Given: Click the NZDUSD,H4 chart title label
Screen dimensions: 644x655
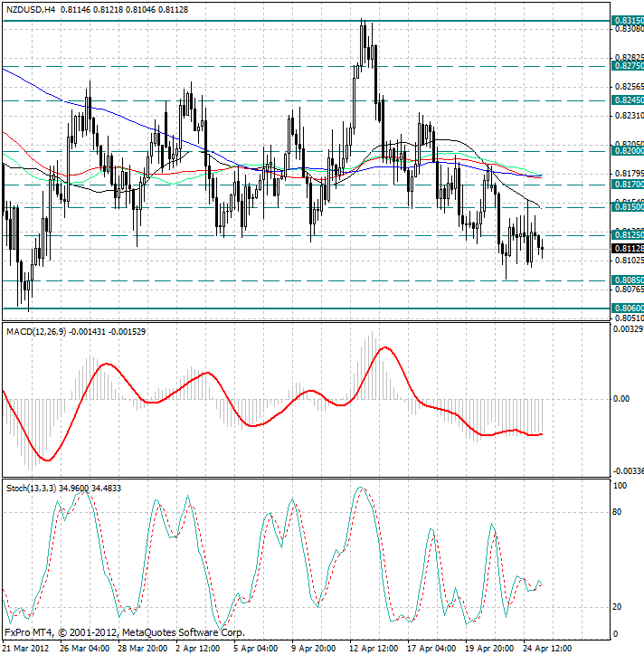Looking at the screenshot, I should click(31, 9).
